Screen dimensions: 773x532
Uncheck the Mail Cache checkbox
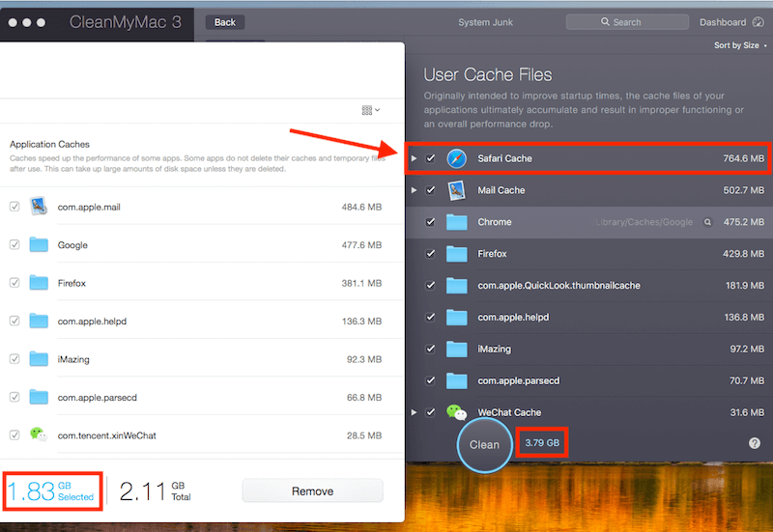(x=430, y=190)
